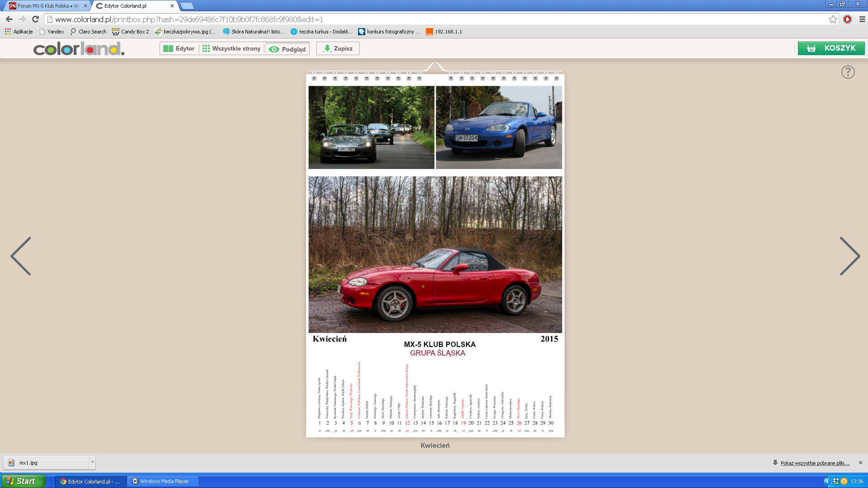This screenshot has width=868, height=488.
Task: Click the blue MX-5 photo
Action: (499, 127)
